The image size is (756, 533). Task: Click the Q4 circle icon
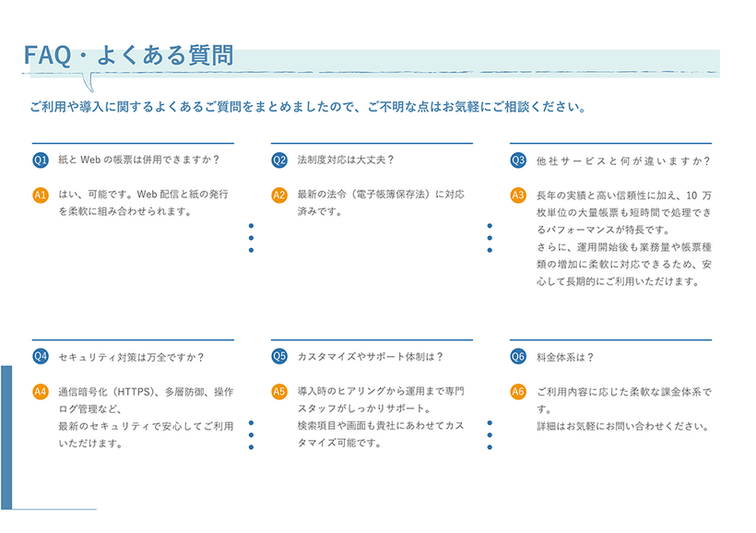[39, 354]
